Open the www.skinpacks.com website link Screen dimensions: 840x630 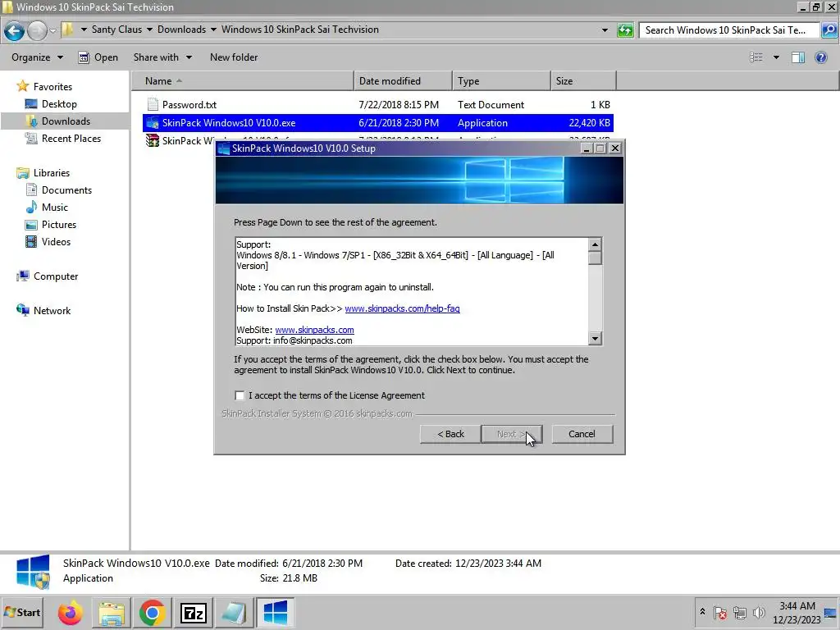coord(314,330)
